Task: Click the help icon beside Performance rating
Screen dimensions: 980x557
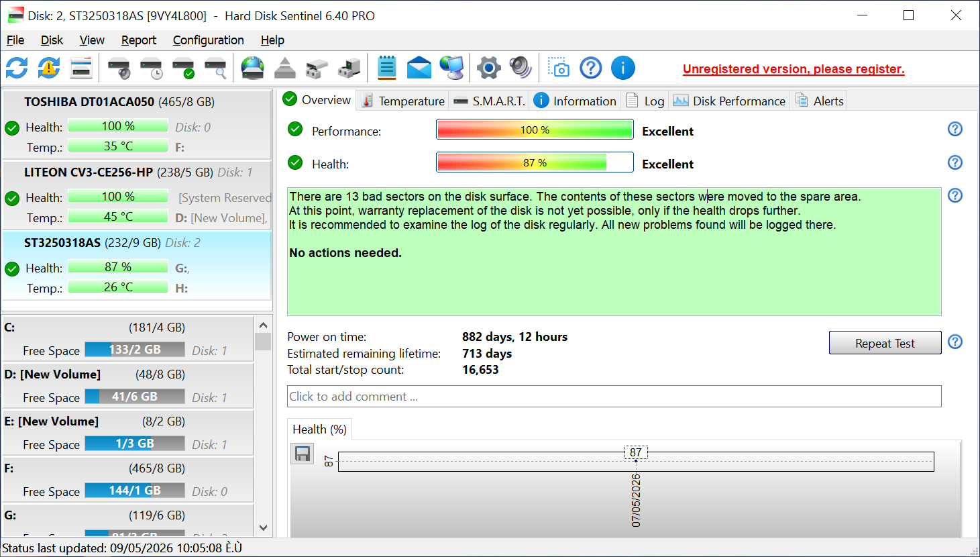Action: [x=955, y=129]
